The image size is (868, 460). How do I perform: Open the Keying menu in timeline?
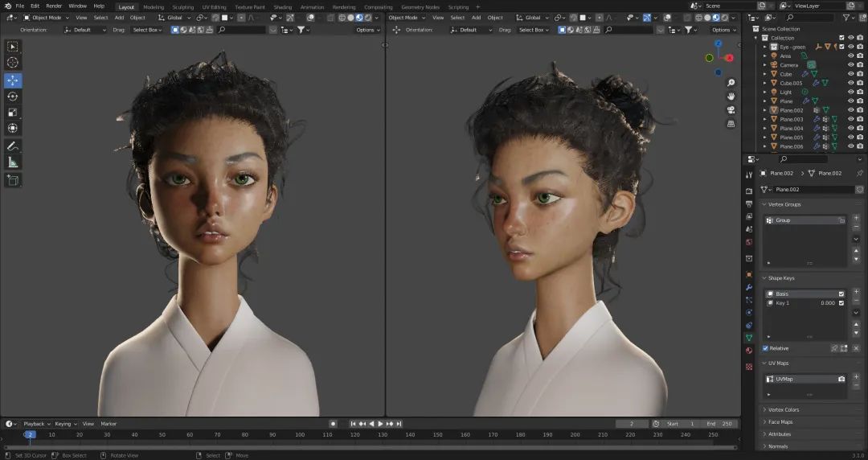pyautogui.click(x=63, y=424)
